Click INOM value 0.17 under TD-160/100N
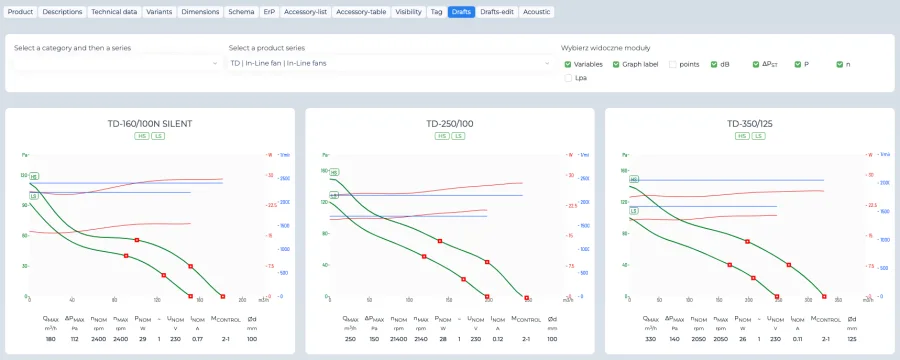Image resolution: width=900 pixels, height=360 pixels. click(x=197, y=339)
